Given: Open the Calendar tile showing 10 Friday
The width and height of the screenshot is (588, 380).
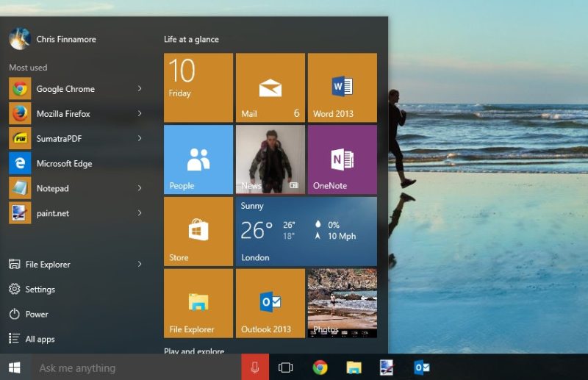Looking at the screenshot, I should (x=198, y=87).
